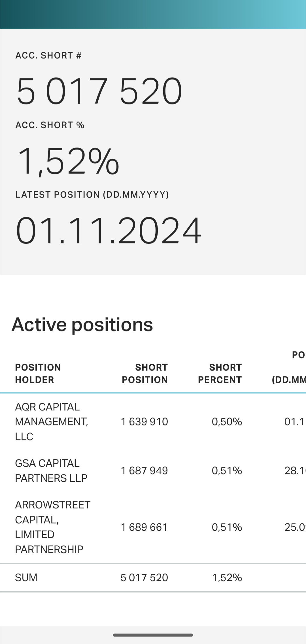Select GSA CAPITAL PARTNERS LLP holder name
This screenshot has height=644, width=306.
[x=51, y=470]
